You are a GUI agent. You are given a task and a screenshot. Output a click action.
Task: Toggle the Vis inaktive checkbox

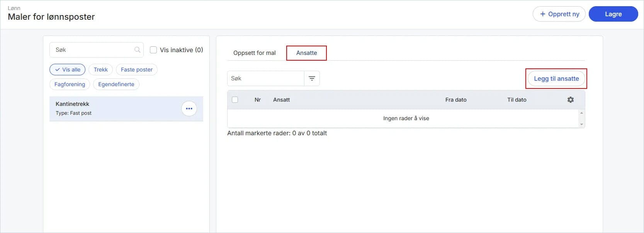tap(153, 50)
